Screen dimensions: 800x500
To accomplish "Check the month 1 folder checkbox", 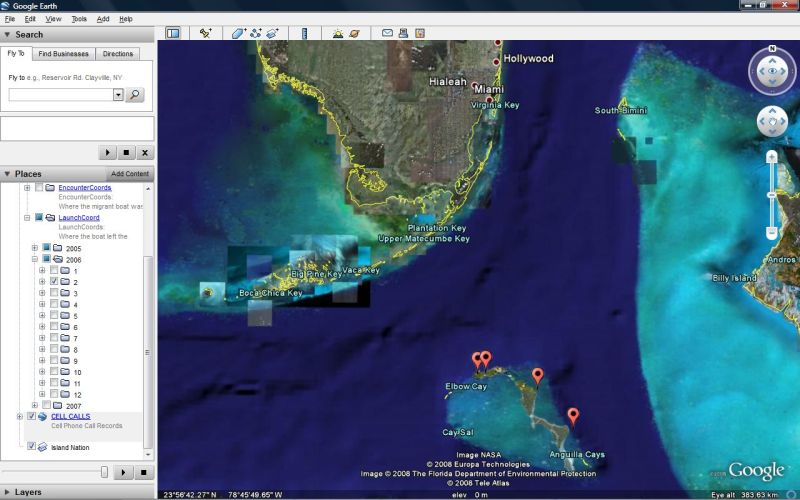I will [x=54, y=270].
